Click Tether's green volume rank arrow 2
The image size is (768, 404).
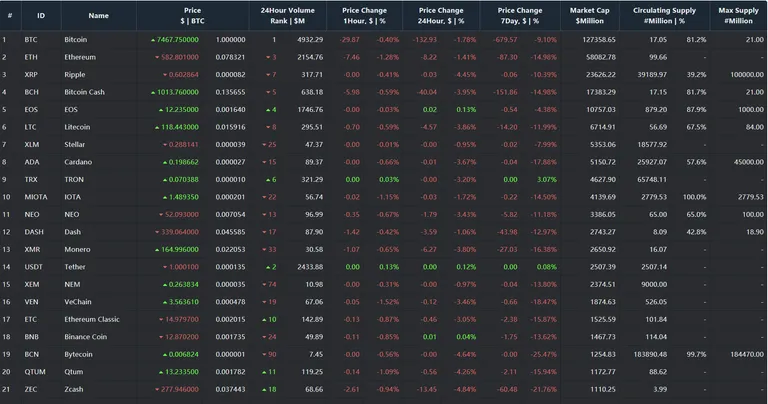pyautogui.click(x=271, y=267)
